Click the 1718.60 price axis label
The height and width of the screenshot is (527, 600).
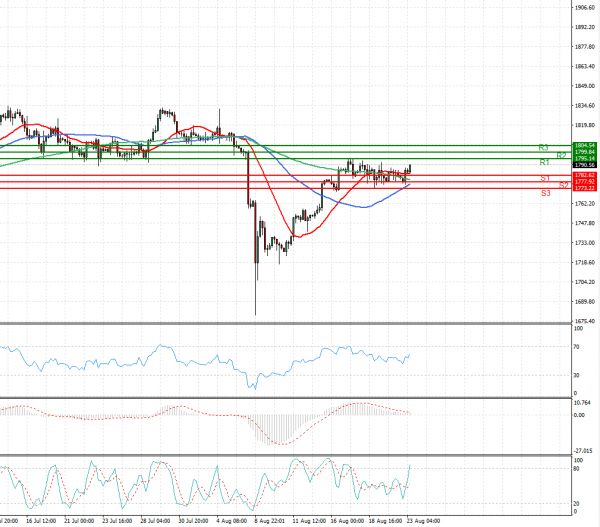coord(585,263)
